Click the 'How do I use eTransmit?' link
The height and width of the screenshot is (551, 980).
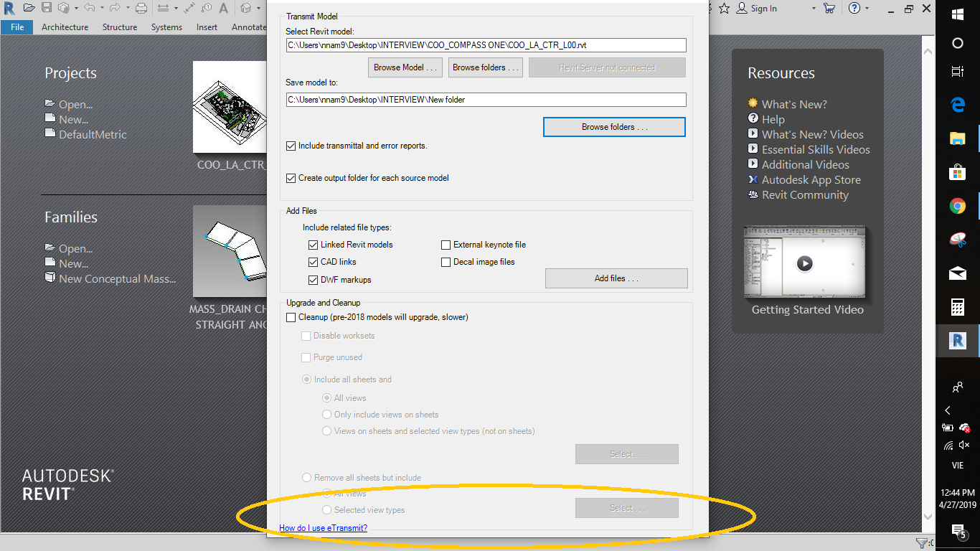(323, 527)
